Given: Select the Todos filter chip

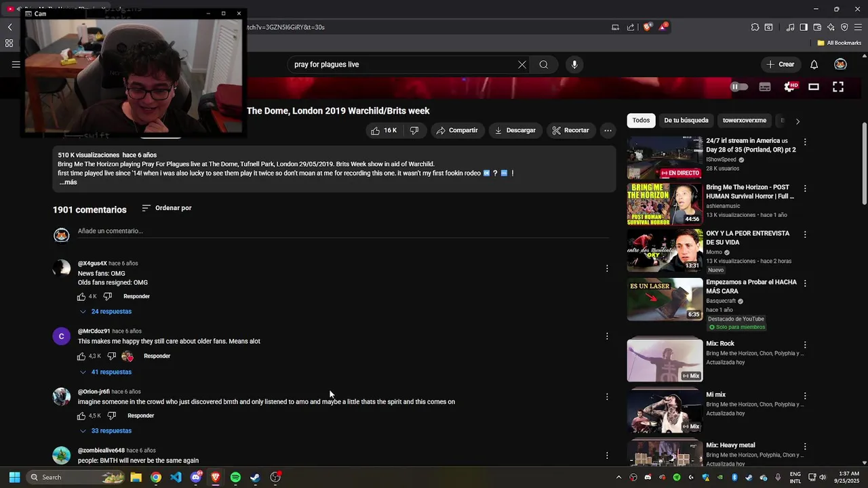Looking at the screenshot, I should click(x=641, y=121).
